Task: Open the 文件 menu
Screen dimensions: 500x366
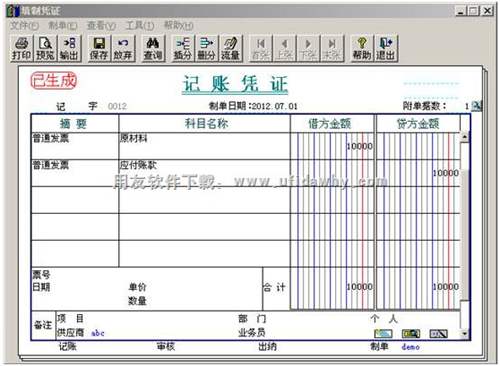Action: pos(24,25)
